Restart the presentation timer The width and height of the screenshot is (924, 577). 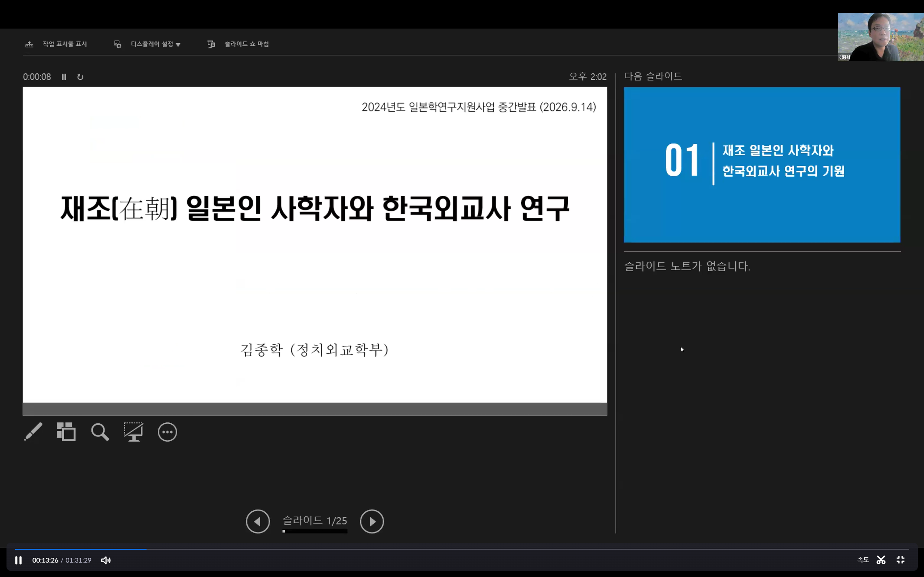click(x=80, y=77)
